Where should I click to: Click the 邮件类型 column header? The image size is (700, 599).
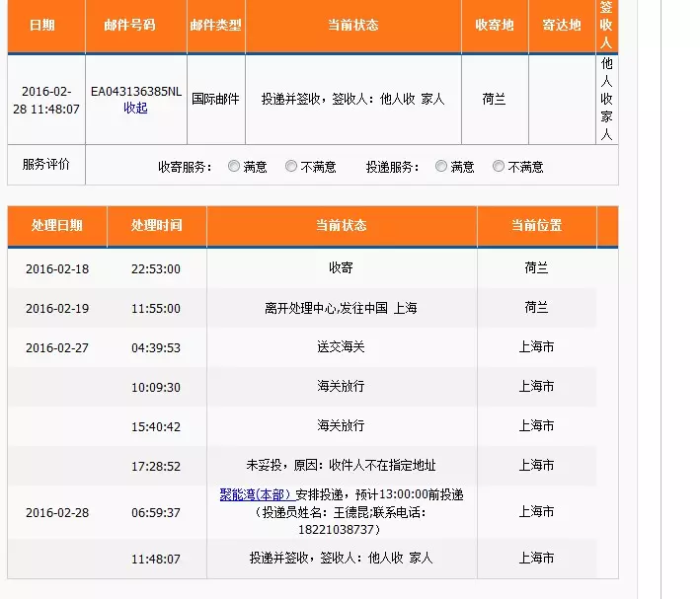coord(215,25)
